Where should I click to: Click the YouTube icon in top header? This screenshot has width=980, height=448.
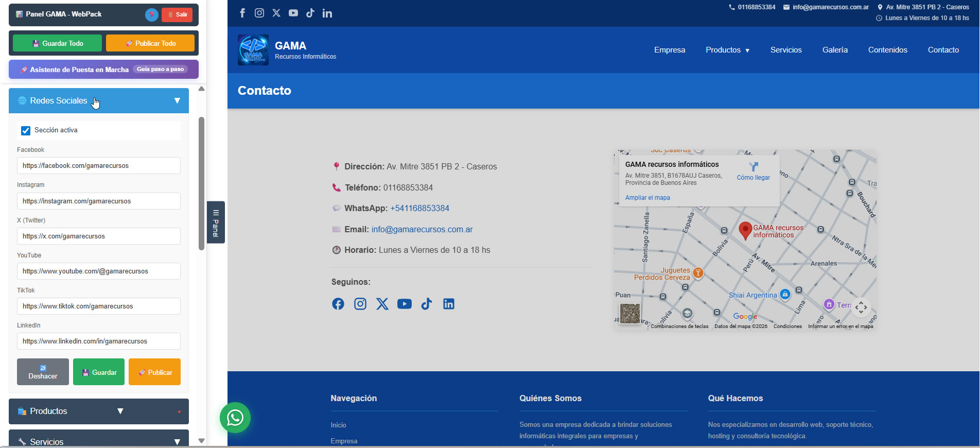coord(293,13)
